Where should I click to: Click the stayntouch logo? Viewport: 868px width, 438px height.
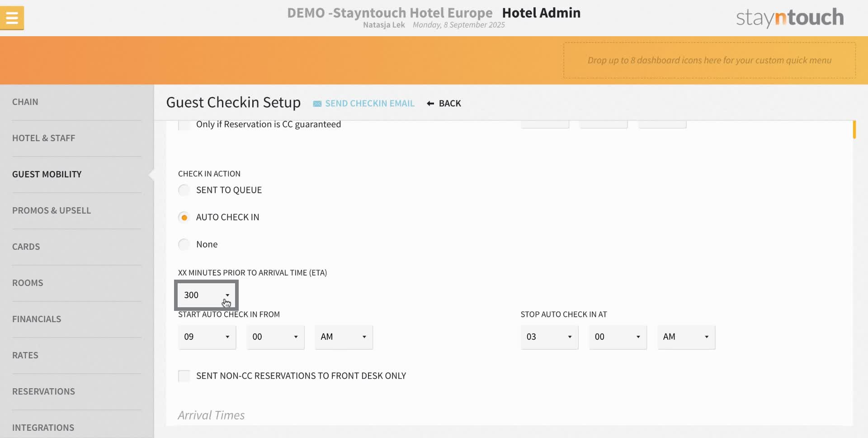789,18
